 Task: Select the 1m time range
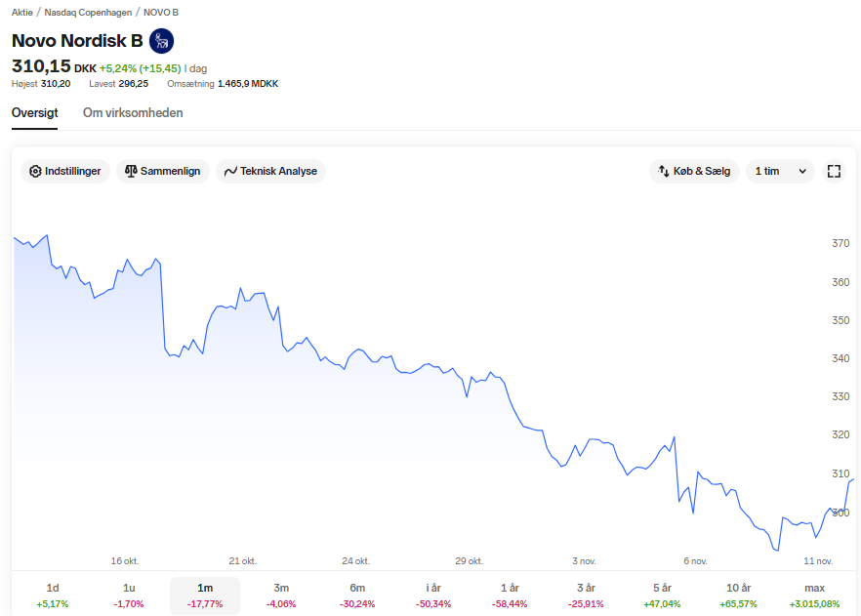click(205, 595)
